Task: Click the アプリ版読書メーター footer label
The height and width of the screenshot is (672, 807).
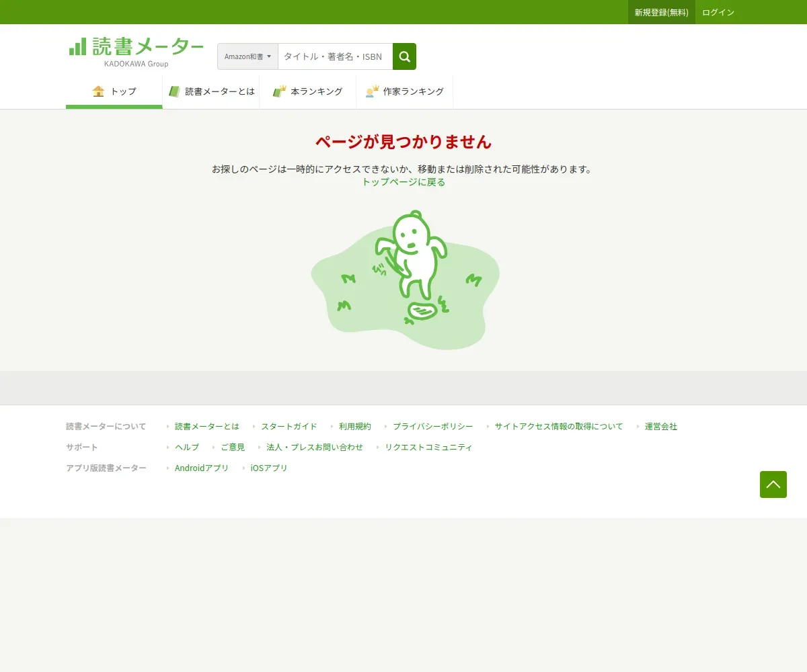Action: 106,468
